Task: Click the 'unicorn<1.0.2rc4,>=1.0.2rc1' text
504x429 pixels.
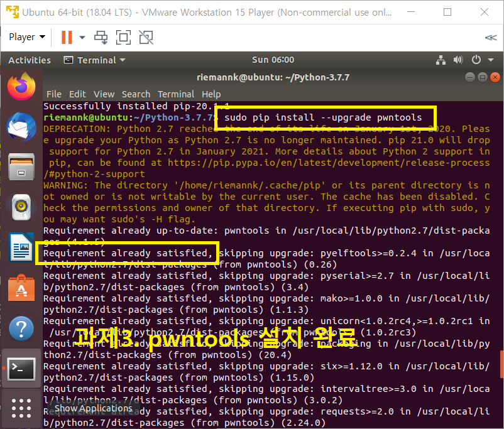Action: pyautogui.click(x=397, y=321)
